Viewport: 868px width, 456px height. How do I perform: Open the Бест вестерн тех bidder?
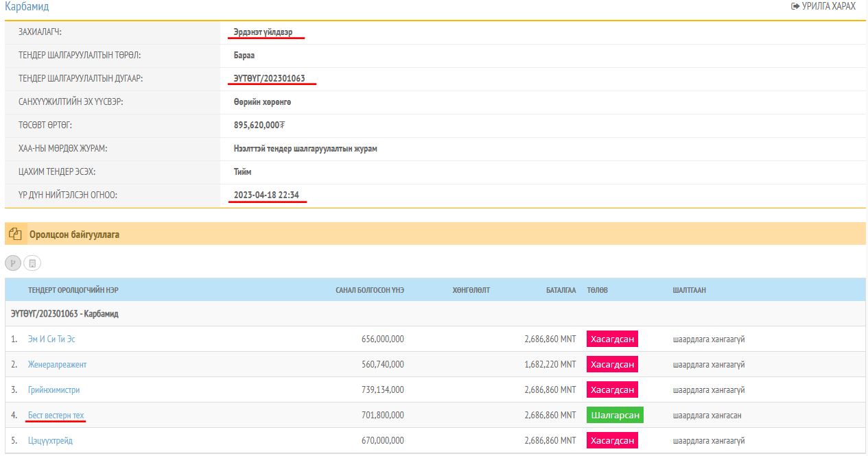coord(56,415)
